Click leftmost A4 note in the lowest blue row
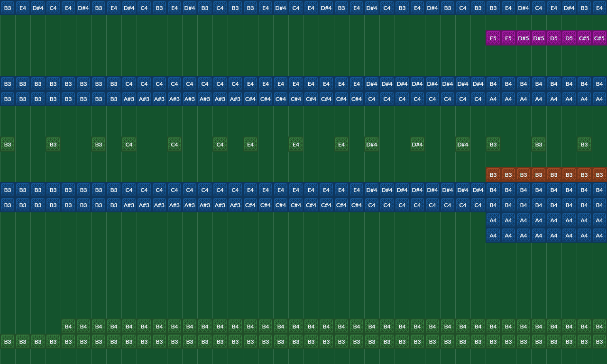 pyautogui.click(x=493, y=236)
